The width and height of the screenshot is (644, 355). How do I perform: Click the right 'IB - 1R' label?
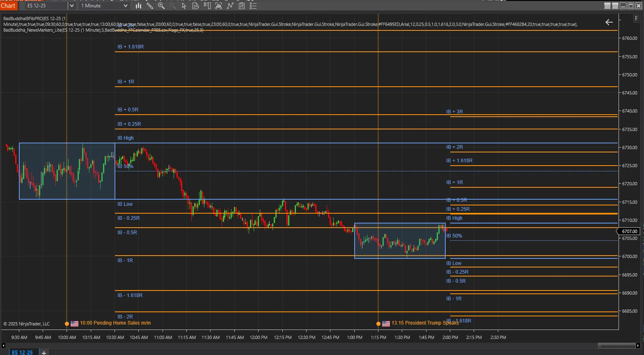(x=454, y=299)
